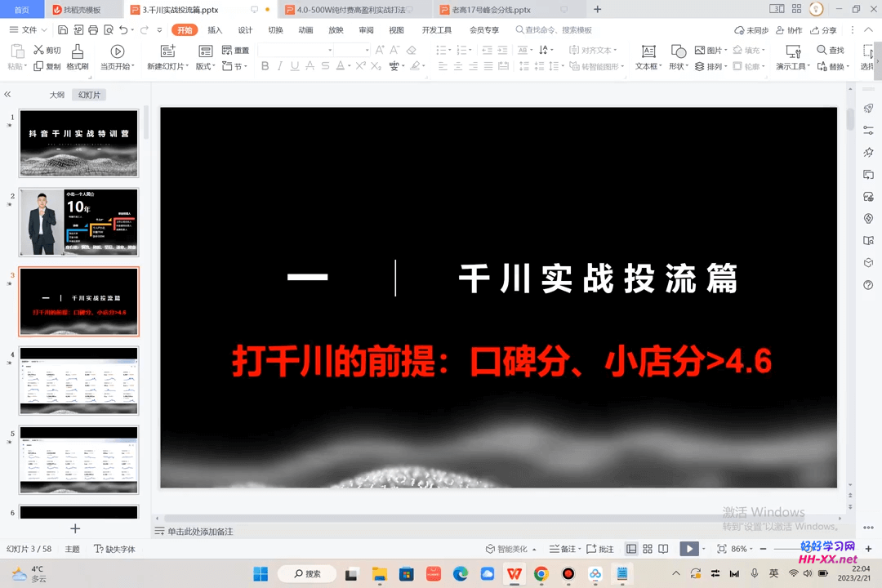Add a new slide with the plus icon
Viewport: 882px width, 588px height.
75,528
